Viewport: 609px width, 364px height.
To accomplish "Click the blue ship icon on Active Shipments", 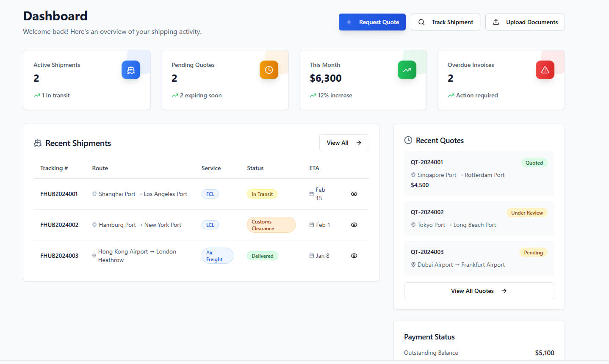I will click(130, 70).
